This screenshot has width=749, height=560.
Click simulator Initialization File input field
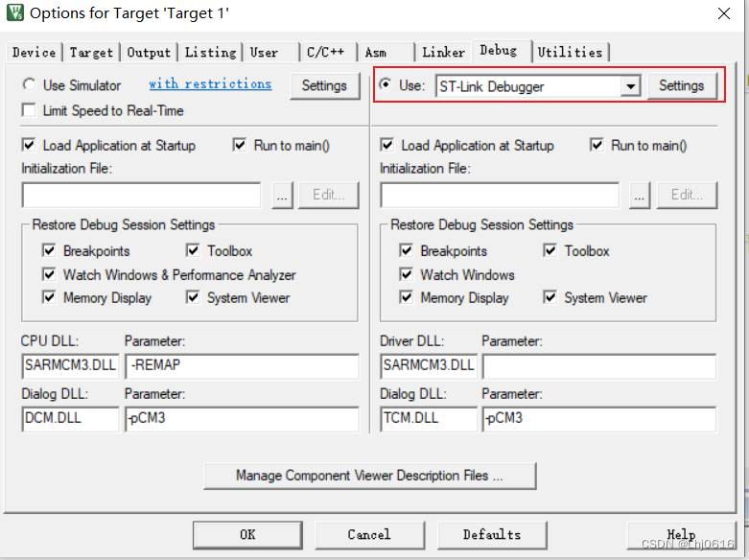141,195
